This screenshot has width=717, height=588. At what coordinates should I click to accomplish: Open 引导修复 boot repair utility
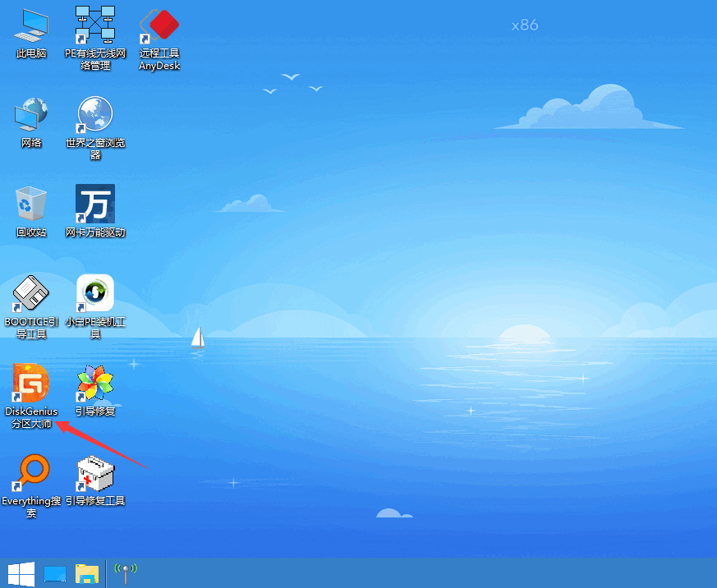[94, 384]
